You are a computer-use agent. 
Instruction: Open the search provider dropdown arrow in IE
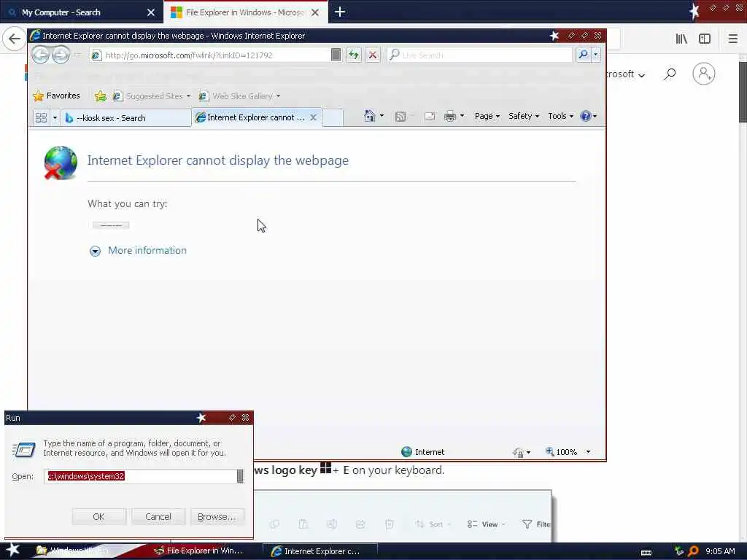[595, 55]
